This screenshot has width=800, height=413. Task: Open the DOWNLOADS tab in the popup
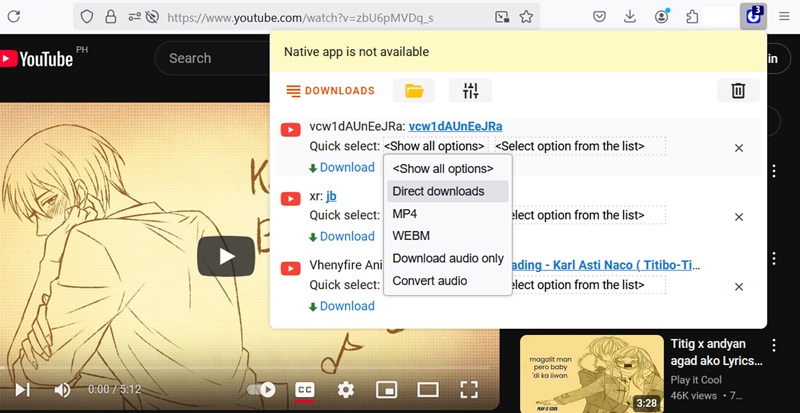pyautogui.click(x=330, y=91)
